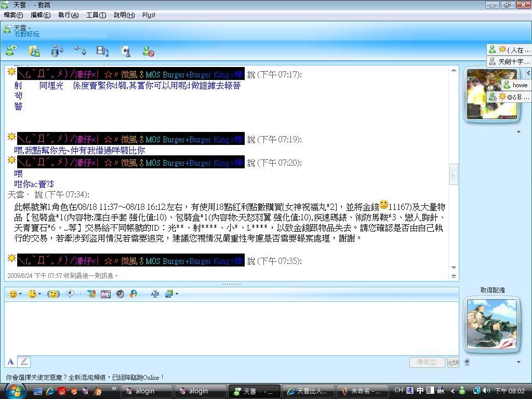This screenshot has height=399, width=532.
Task: Click the invite contact icon in toolbar
Action: (11, 51)
